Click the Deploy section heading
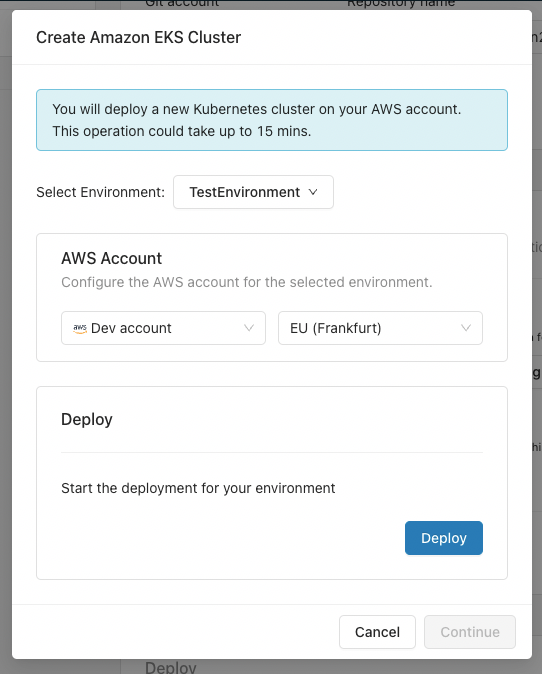 [x=87, y=420]
